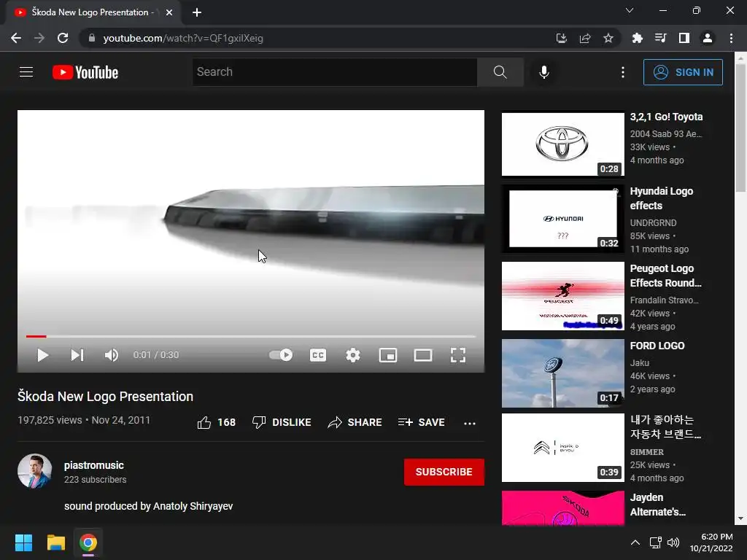This screenshot has height=560, width=747.
Task: Go back in the browser
Action: pos(16,38)
